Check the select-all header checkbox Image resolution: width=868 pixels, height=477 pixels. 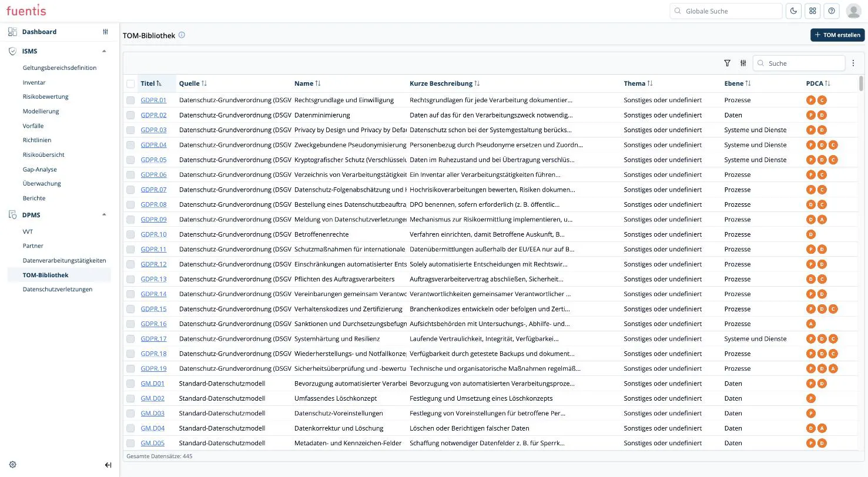coord(130,83)
